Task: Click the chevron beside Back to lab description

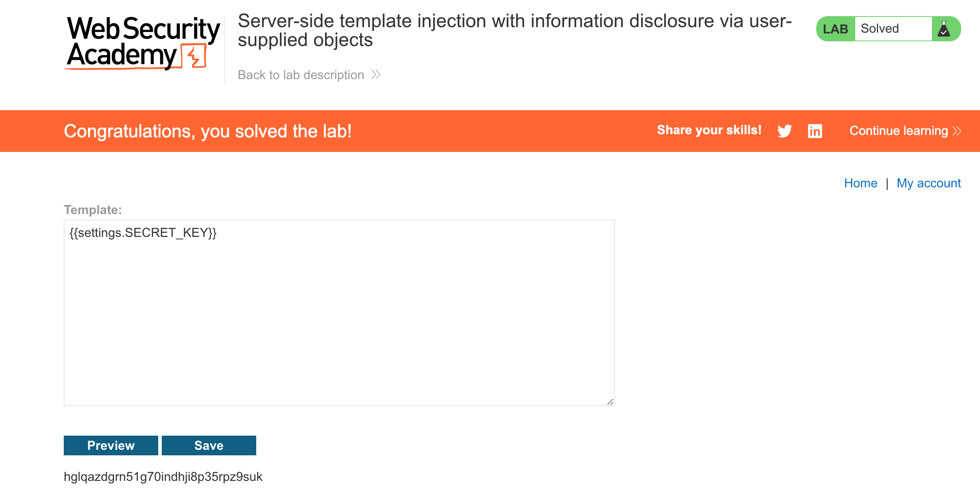Action: [376, 75]
